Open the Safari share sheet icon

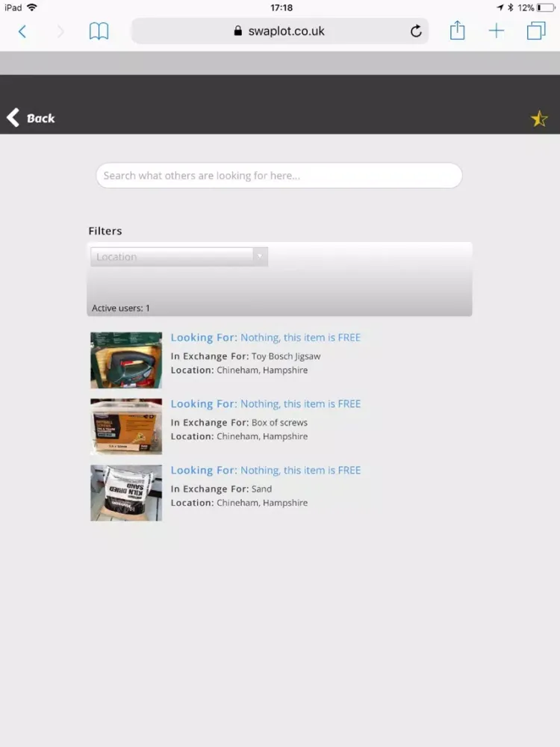pos(457,31)
